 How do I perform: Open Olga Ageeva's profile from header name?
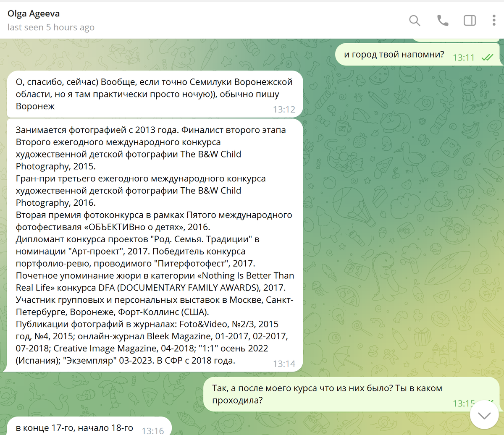point(34,13)
